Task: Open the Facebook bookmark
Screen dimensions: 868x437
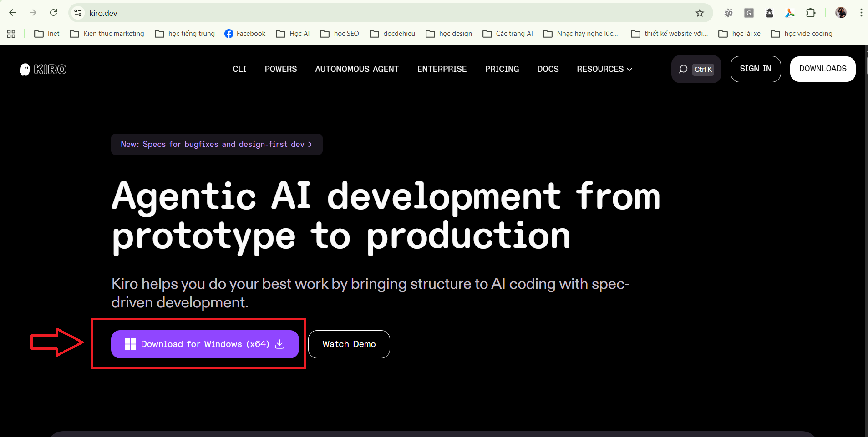Action: tap(245, 34)
